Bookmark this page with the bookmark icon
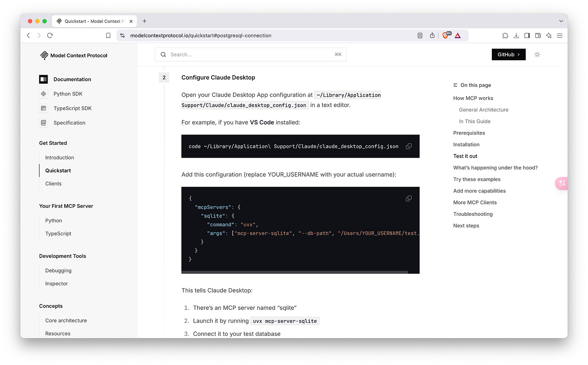The image size is (588, 365). tap(108, 36)
